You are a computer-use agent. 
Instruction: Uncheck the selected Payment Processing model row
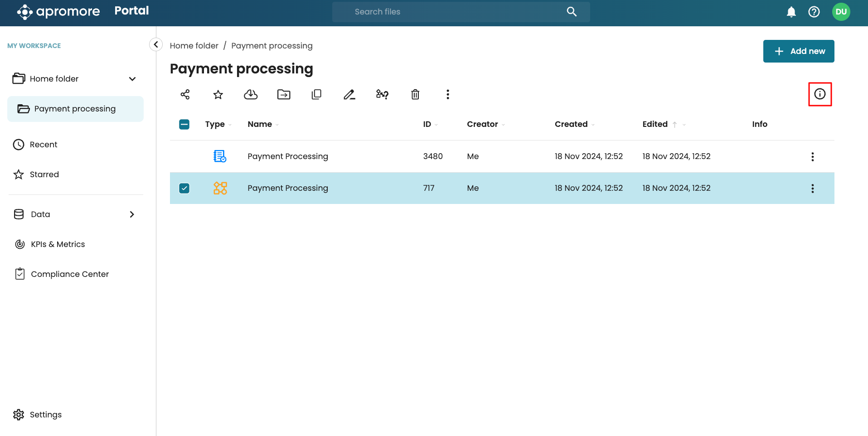pos(184,188)
